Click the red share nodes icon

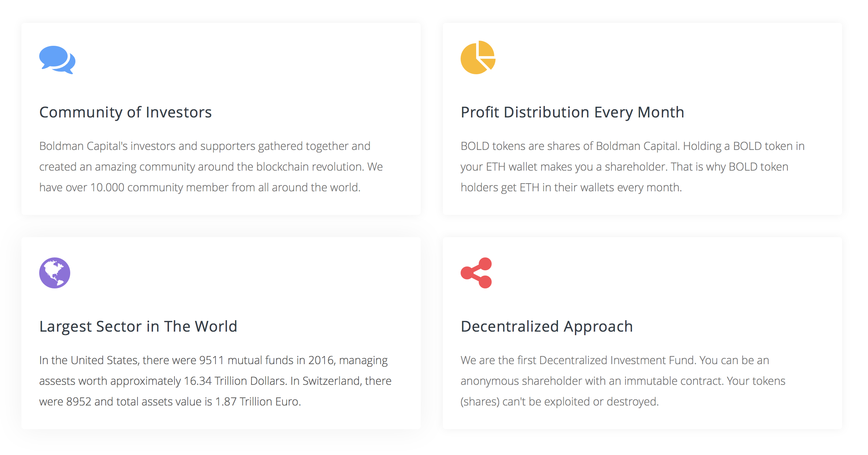476,273
